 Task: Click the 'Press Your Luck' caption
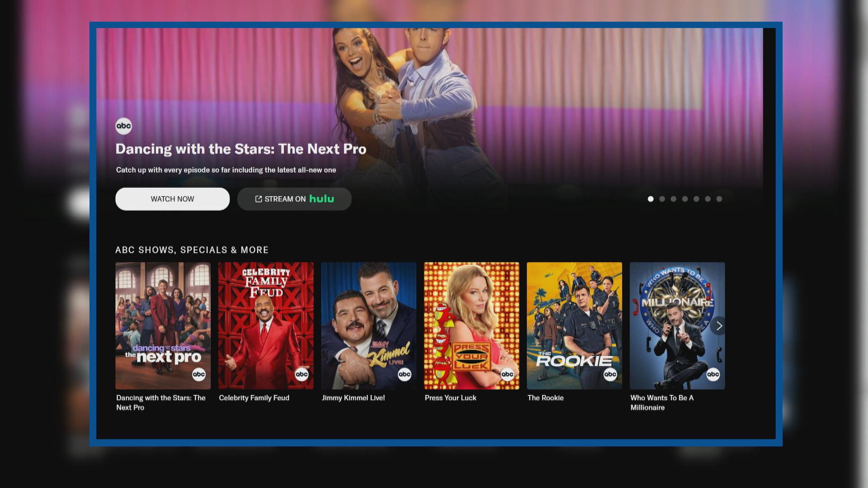click(451, 398)
